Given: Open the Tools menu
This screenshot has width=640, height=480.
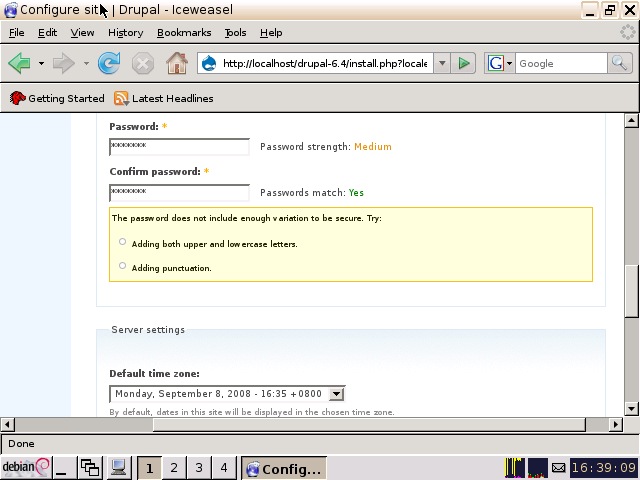Looking at the screenshot, I should pyautogui.click(x=236, y=33).
